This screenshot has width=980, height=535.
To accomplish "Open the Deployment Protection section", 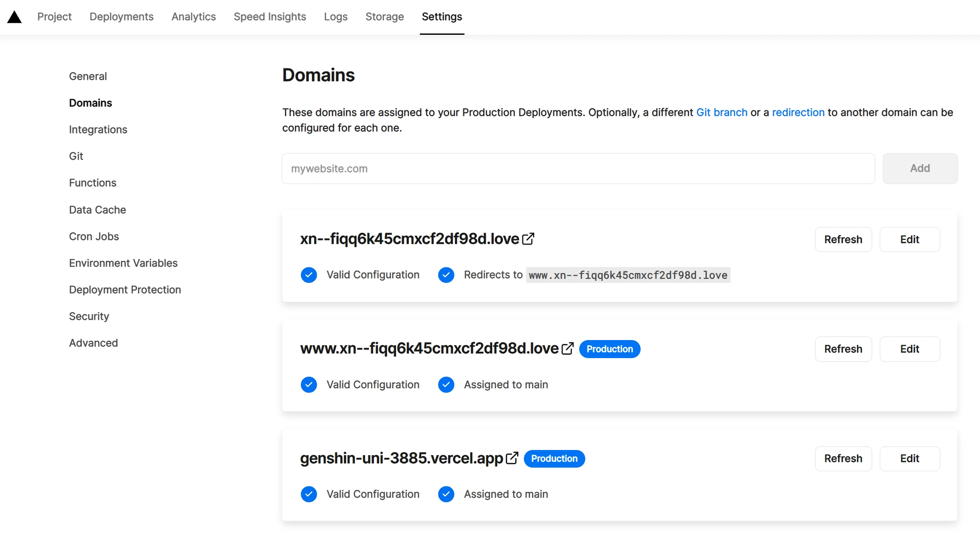I will [125, 289].
